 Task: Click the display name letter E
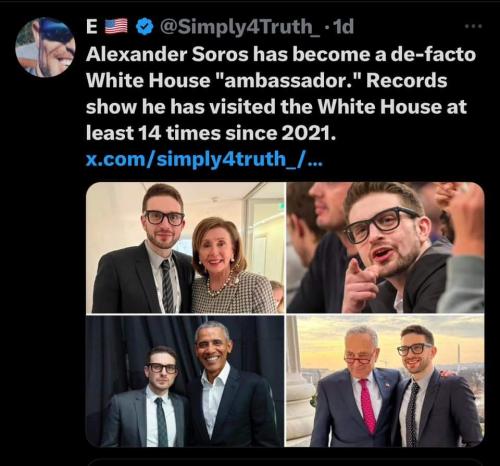92,27
